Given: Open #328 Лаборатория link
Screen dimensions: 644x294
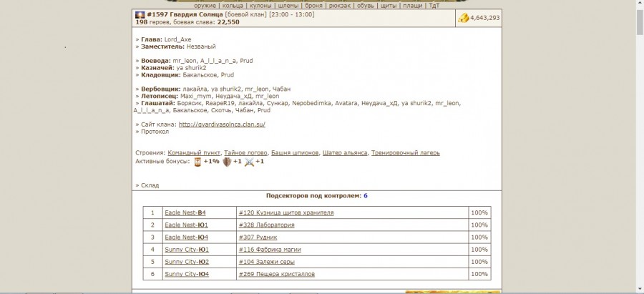Looking at the screenshot, I should (x=267, y=225).
